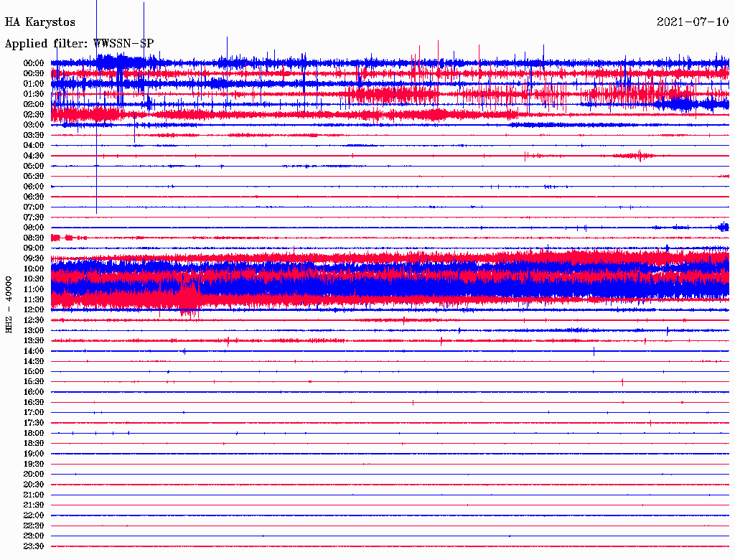Select the 21:30 time label
This screenshot has width=735, height=560.
coord(34,505)
